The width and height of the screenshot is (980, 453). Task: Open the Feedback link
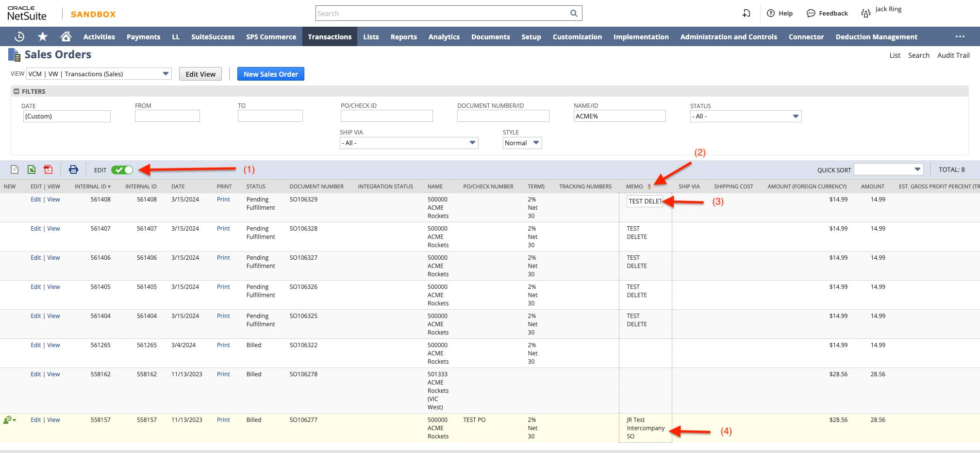[827, 13]
